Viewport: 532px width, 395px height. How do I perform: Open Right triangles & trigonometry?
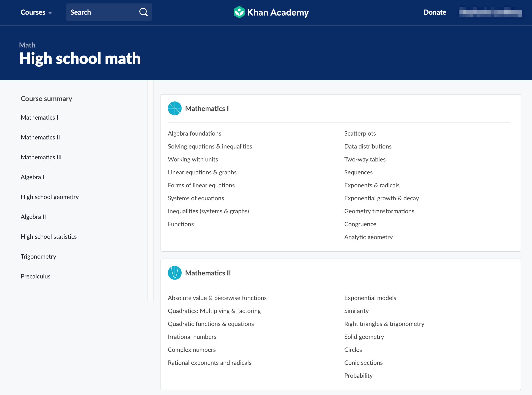[x=384, y=324]
